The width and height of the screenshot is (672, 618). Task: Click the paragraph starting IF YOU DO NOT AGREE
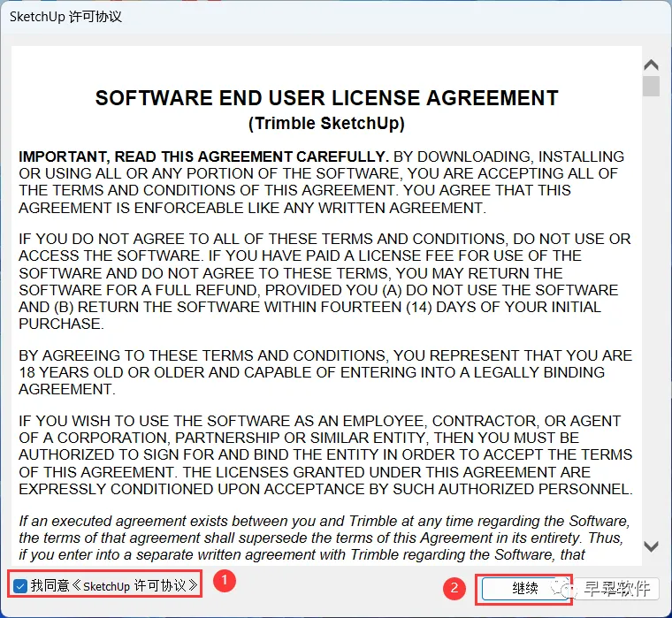click(325, 281)
